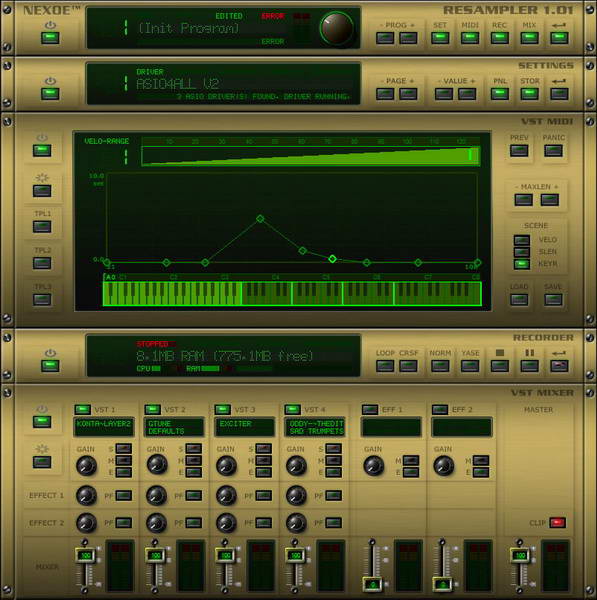This screenshot has height=600, width=597.
Task: Select the TPL1 template button
Action: (x=42, y=227)
